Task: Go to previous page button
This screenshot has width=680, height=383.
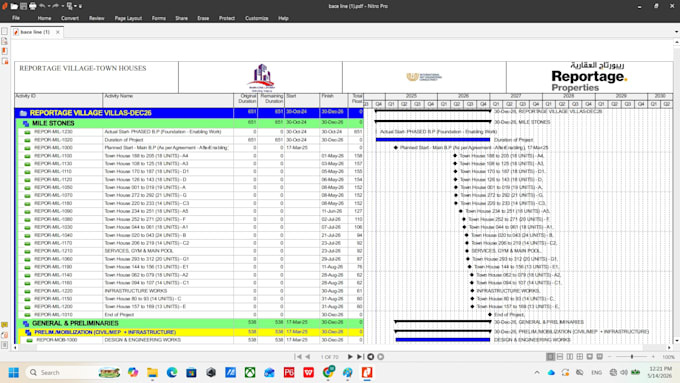Action: [x=307, y=357]
